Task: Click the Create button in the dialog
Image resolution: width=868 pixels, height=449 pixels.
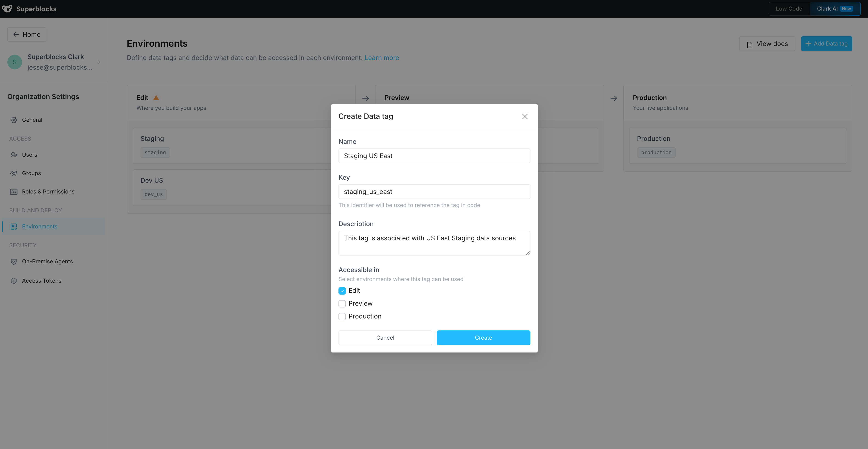Action: coord(483,337)
